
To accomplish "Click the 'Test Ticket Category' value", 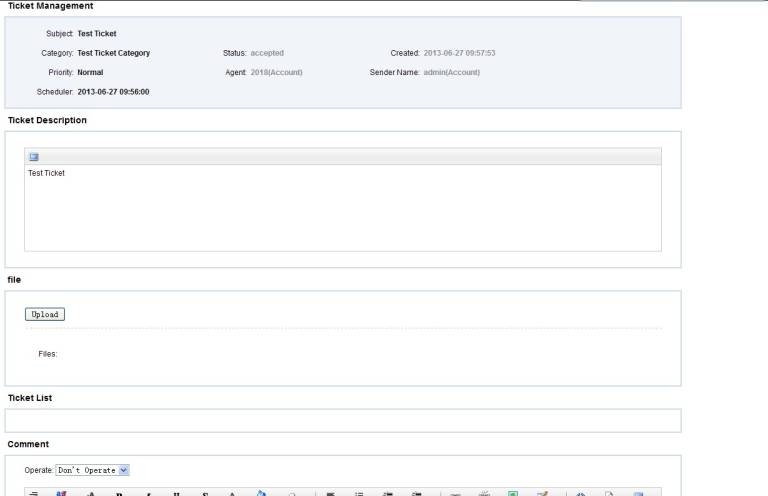I will (114, 53).
